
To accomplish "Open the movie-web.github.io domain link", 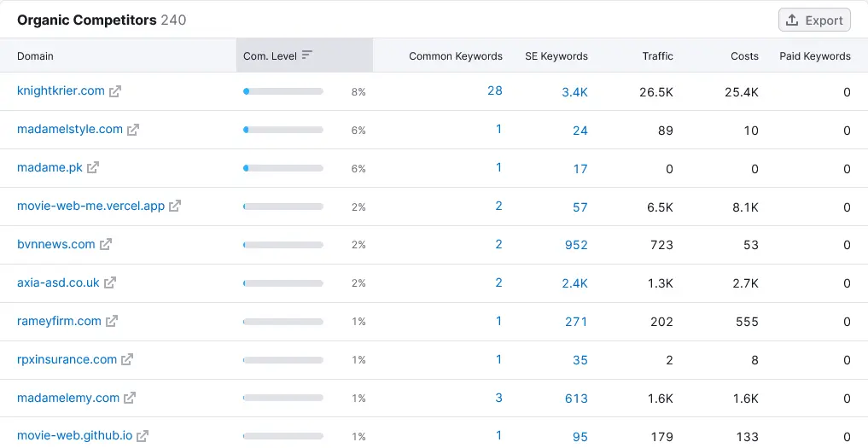I will 75,436.
